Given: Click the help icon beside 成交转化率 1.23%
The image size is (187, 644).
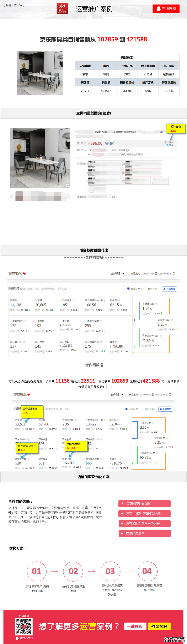Looking at the screenshot, I should (172, 320).
